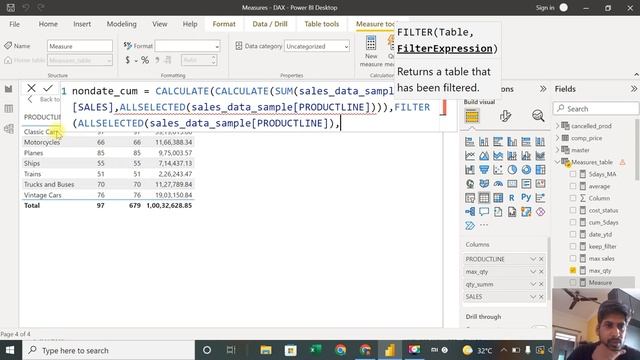Expand the master table
This screenshot has width=640, height=360.
coord(558,150)
